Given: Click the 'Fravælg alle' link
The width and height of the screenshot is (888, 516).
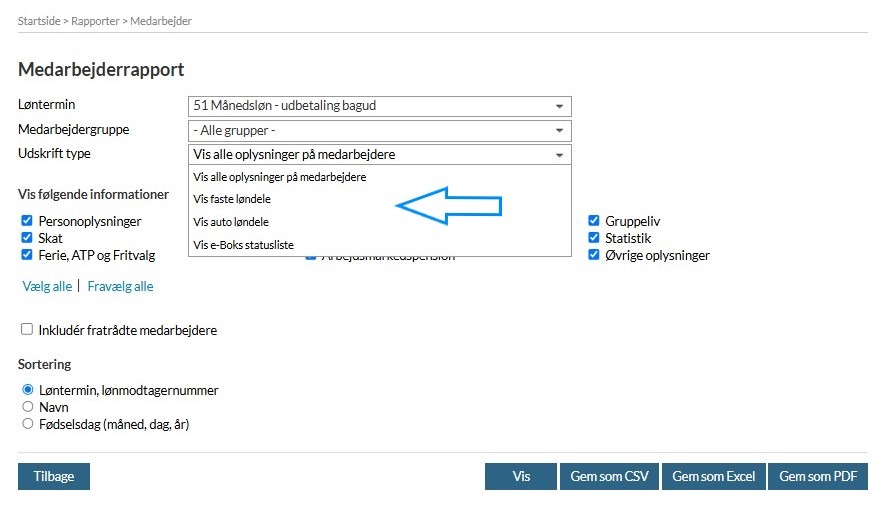Looking at the screenshot, I should point(120,286).
